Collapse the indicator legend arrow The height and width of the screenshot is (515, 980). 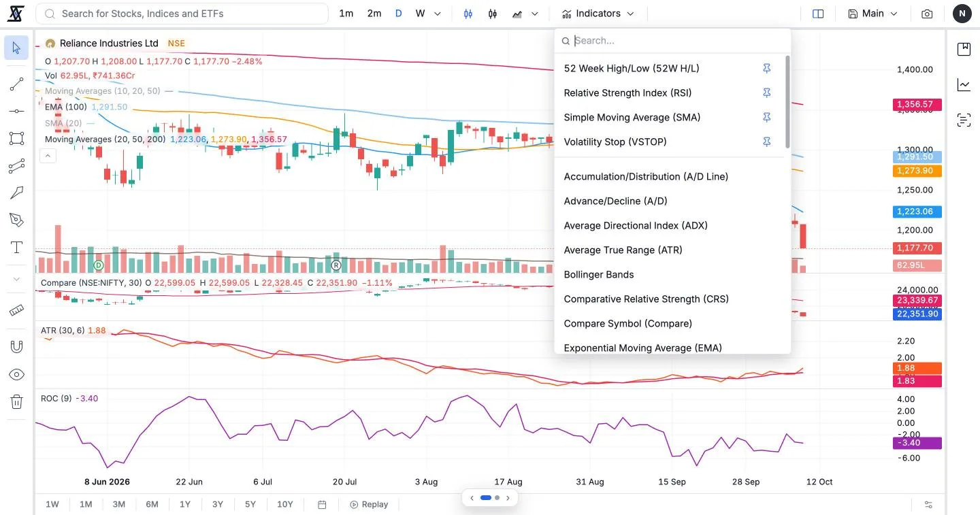tap(48, 156)
